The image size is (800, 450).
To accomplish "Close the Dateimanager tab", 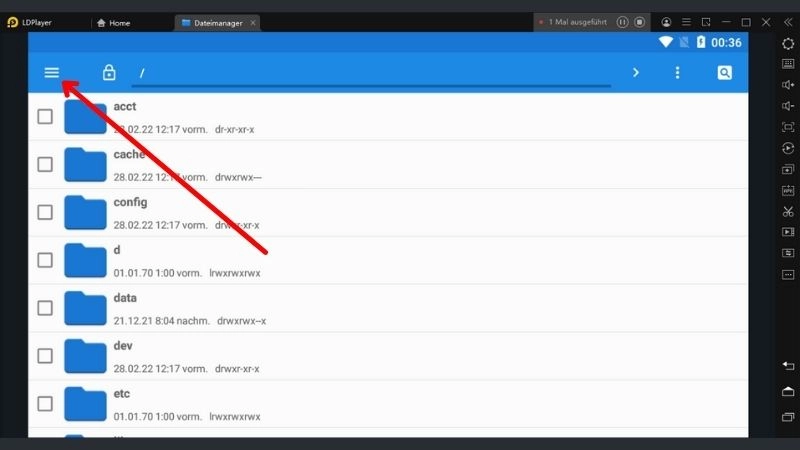I will click(253, 23).
